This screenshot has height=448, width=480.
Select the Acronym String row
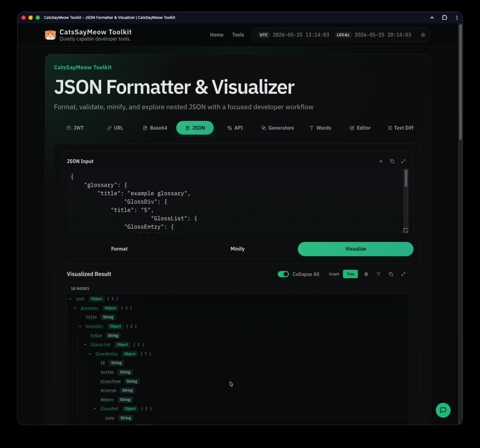[x=117, y=390]
